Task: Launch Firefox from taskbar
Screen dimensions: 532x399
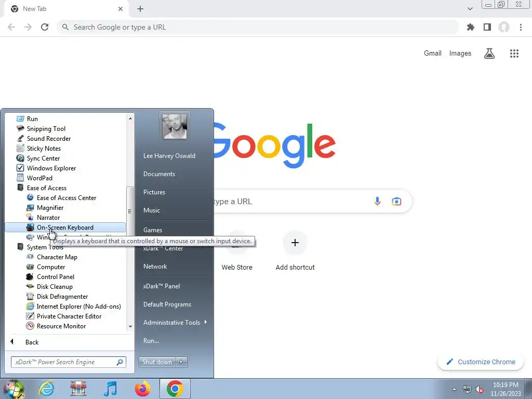Action: click(142, 389)
